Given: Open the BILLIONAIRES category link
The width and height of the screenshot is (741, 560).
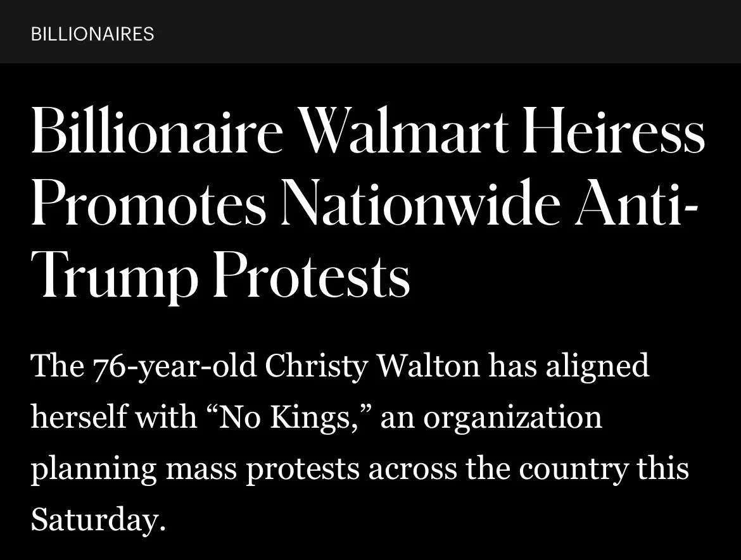Looking at the screenshot, I should (92, 34).
